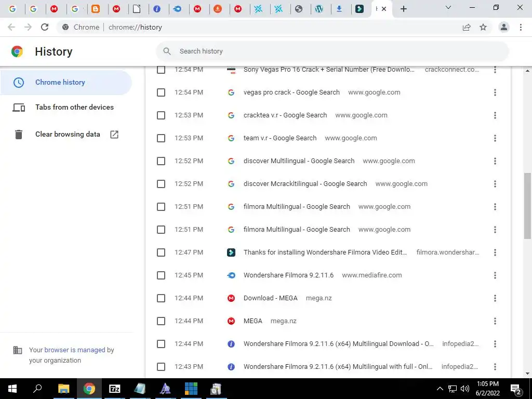532x399 pixels.
Task: Click external link icon beside Clear browsing data
Action: [x=114, y=135]
